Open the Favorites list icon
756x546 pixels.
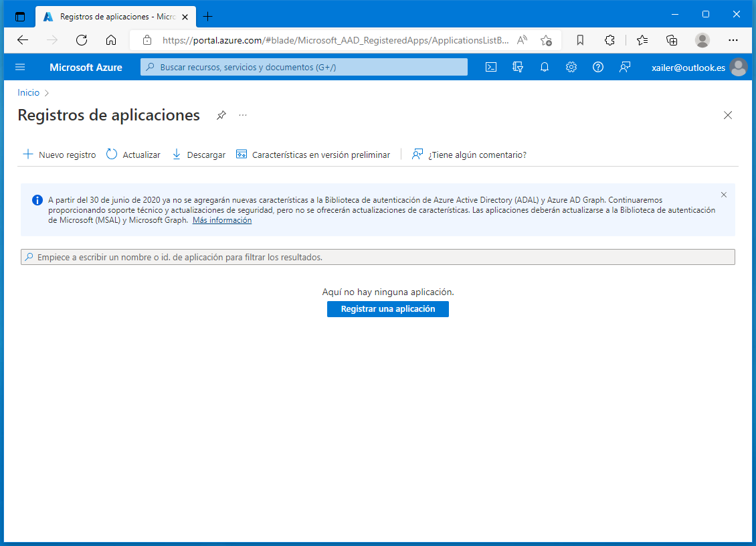[x=642, y=40]
